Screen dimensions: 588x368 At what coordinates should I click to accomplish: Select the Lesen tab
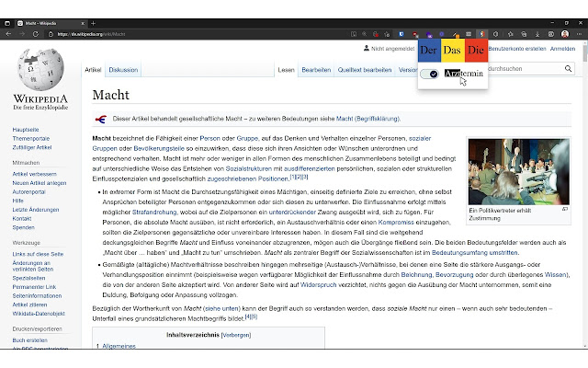(286, 70)
